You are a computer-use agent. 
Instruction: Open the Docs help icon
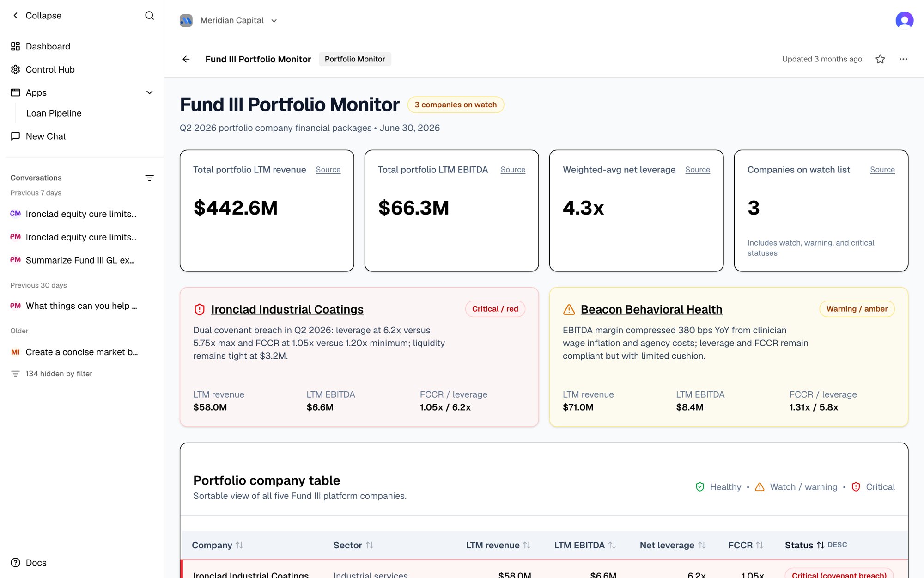click(16, 562)
